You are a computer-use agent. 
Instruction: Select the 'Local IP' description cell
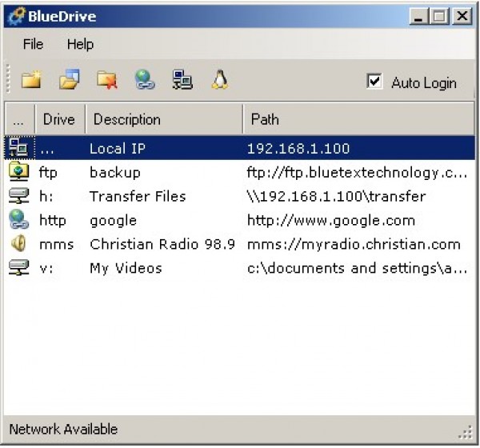[x=118, y=149]
